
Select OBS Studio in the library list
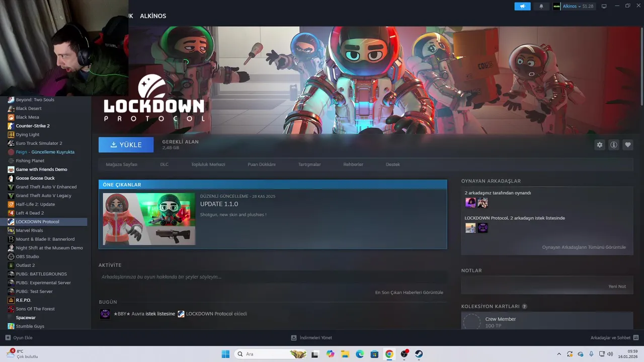(x=27, y=256)
